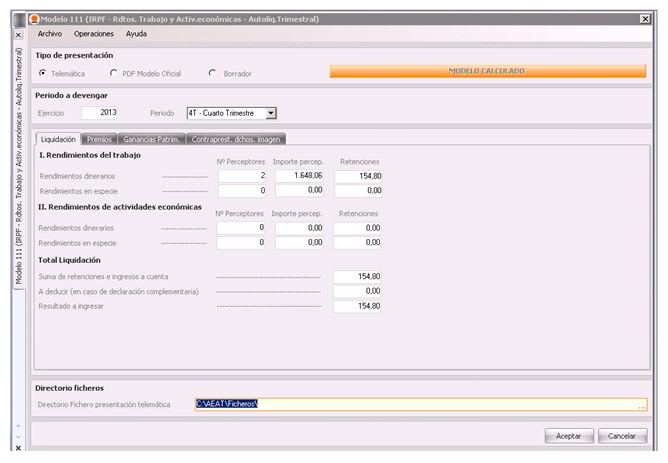Switch to the Premios tab
668x463 pixels.
pos(100,139)
